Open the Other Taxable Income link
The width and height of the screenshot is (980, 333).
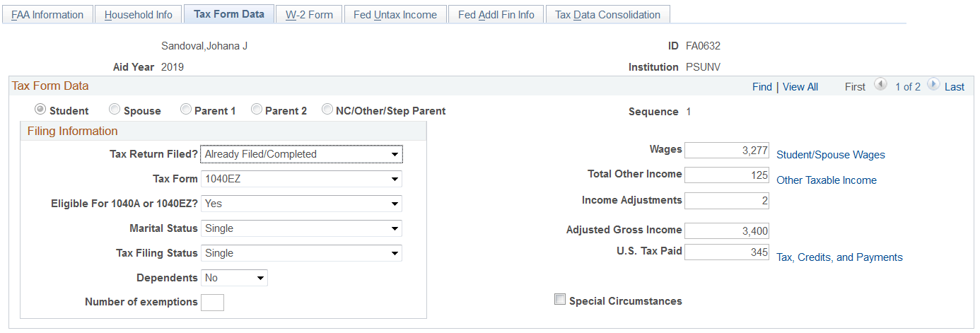point(826,180)
